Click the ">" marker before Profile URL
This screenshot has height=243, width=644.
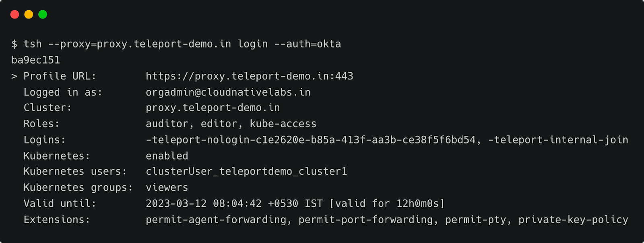tap(14, 76)
